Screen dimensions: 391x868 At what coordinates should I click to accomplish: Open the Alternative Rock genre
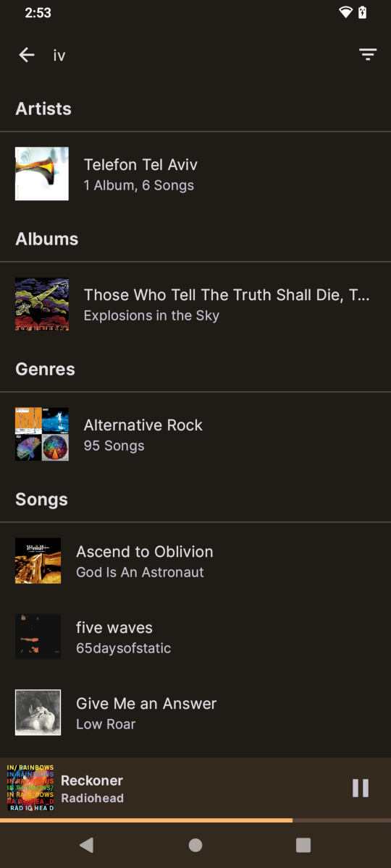(x=195, y=434)
